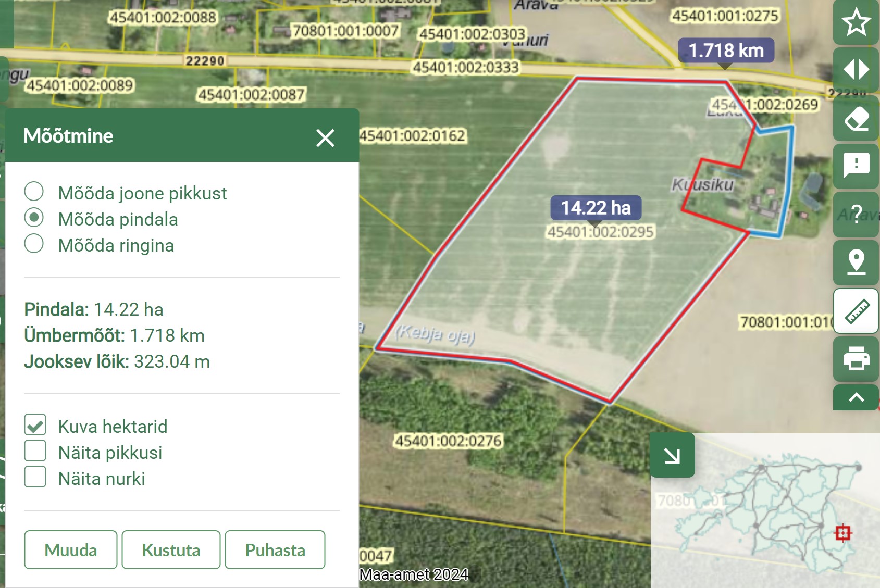Click cadastral label 45401:002:0333
The height and width of the screenshot is (588, 880).
(x=466, y=67)
